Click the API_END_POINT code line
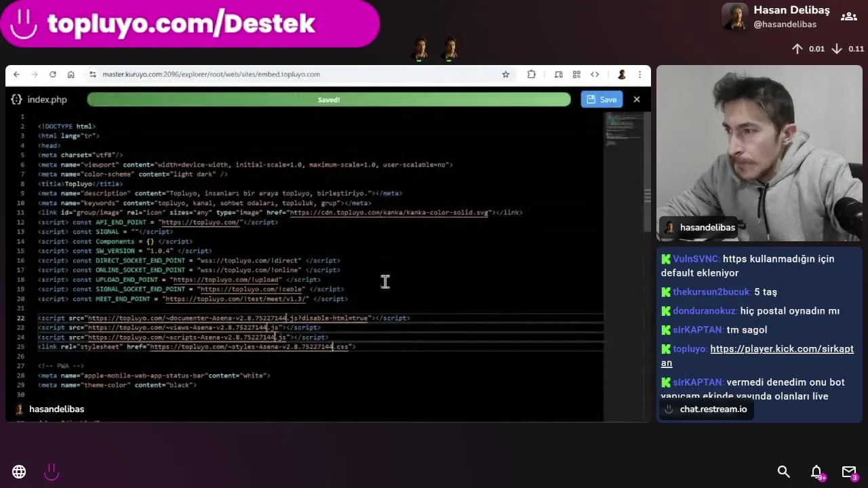Image resolution: width=868 pixels, height=488 pixels. coord(158,222)
